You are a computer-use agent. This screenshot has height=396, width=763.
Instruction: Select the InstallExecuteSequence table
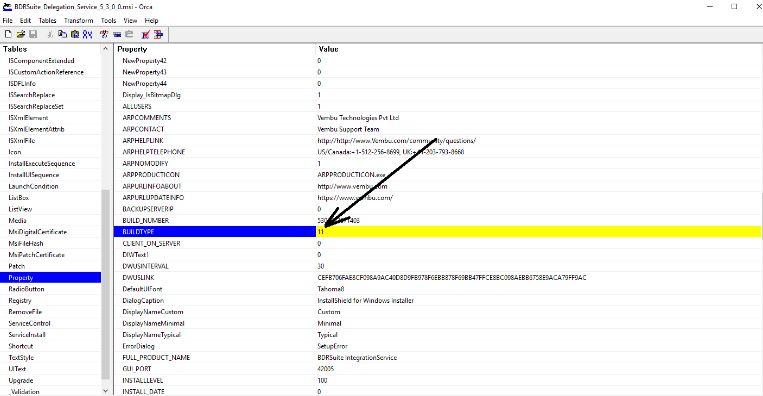tap(41, 163)
